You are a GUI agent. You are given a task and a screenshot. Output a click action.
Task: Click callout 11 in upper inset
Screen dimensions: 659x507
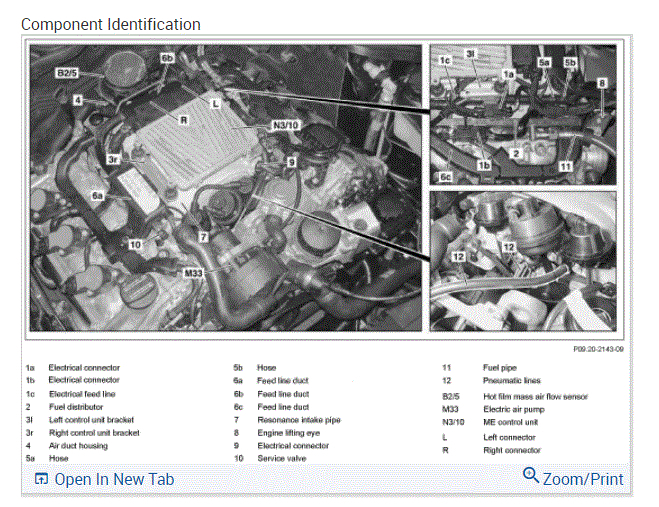click(x=566, y=166)
